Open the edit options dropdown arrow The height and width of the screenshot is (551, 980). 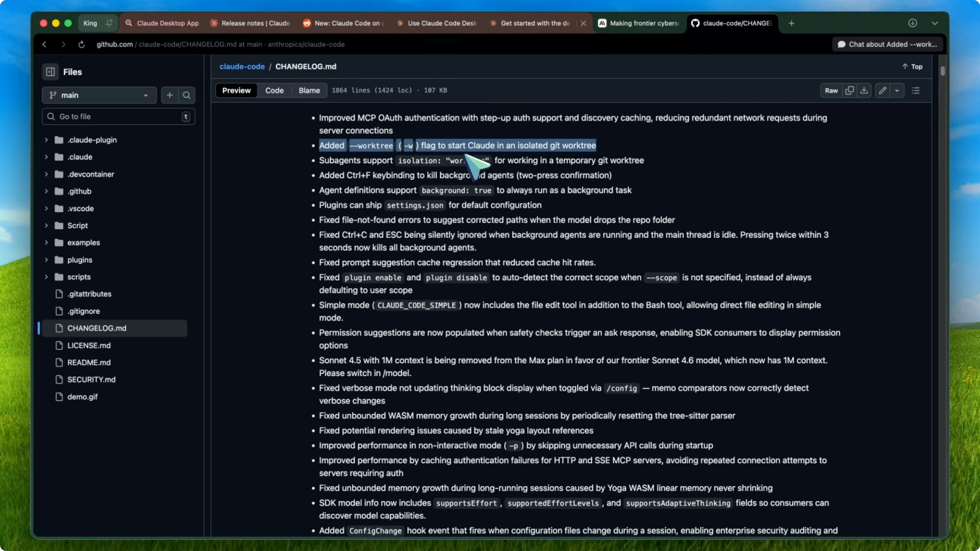point(898,91)
